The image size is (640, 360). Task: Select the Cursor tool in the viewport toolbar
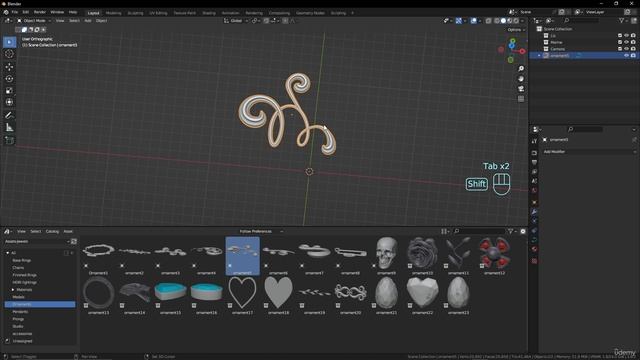tap(9, 54)
